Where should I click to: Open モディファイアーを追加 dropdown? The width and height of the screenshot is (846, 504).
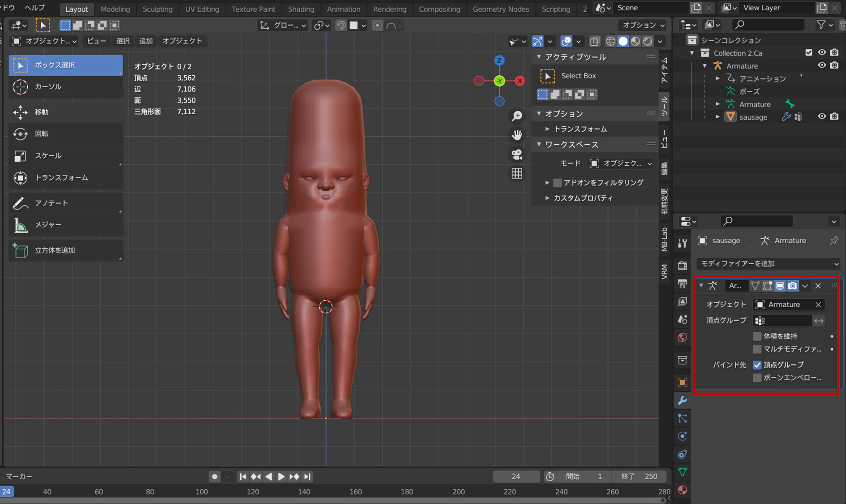[x=768, y=263]
